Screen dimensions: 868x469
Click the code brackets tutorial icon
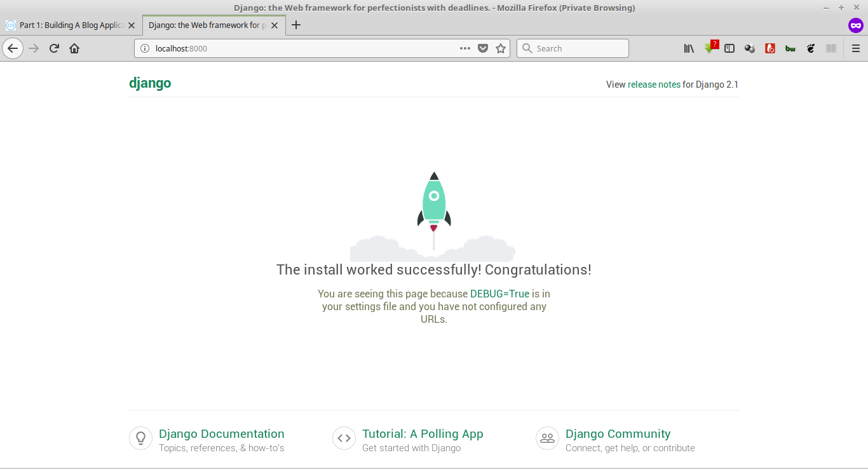coord(344,438)
